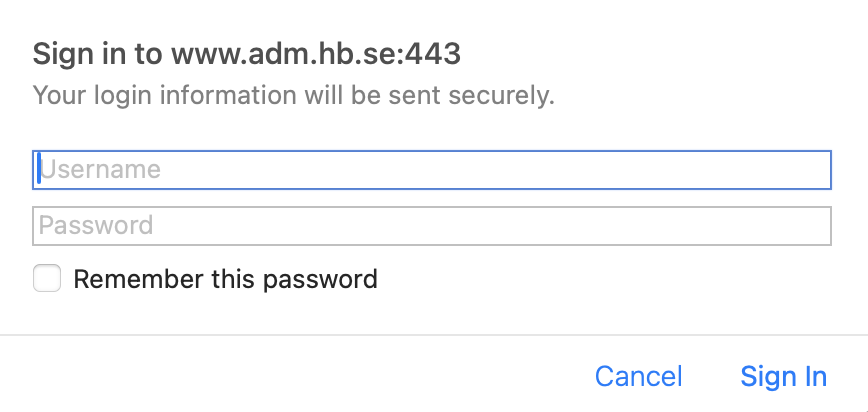Enable the Remember this password checkbox
868x412 pixels.
(x=47, y=278)
